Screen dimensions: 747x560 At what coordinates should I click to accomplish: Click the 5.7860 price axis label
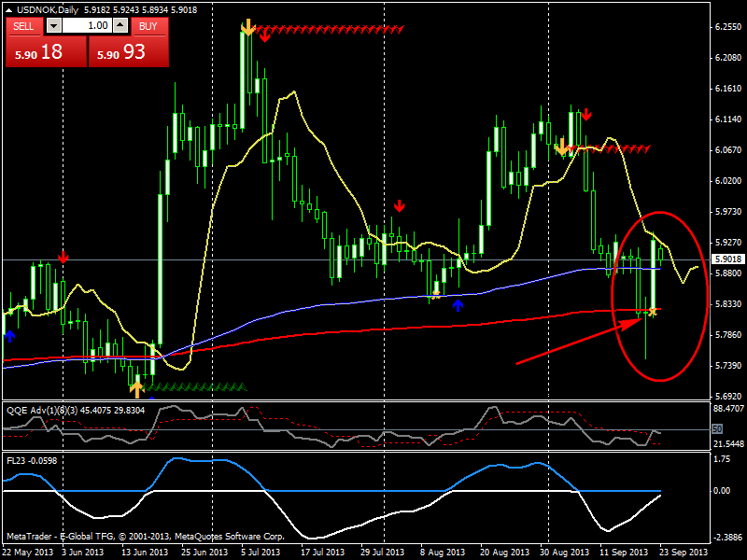pyautogui.click(x=728, y=335)
